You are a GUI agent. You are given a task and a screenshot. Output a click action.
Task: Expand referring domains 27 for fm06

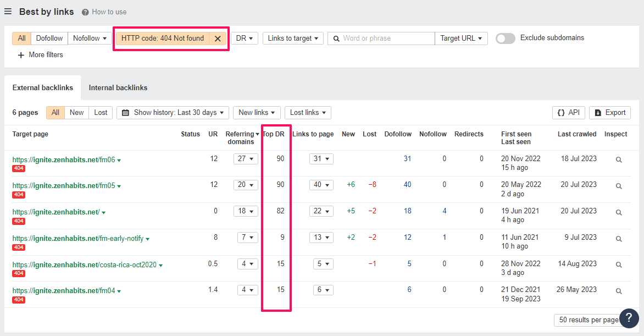(246, 159)
